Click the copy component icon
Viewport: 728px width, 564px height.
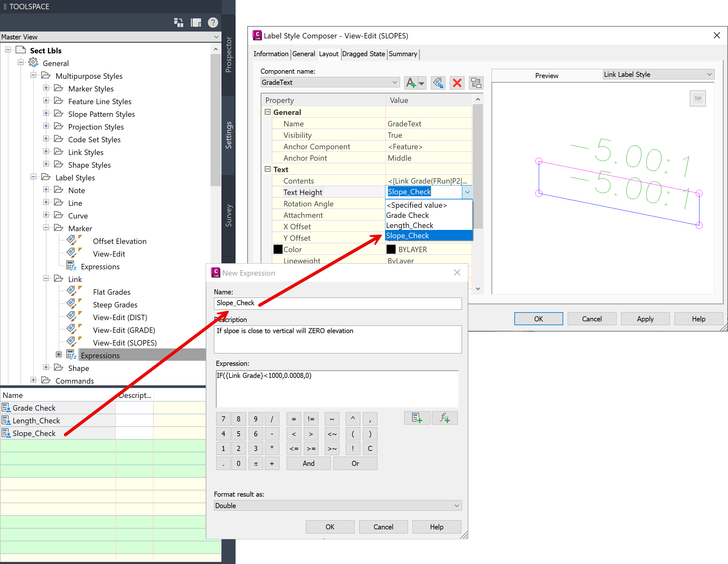pos(438,83)
